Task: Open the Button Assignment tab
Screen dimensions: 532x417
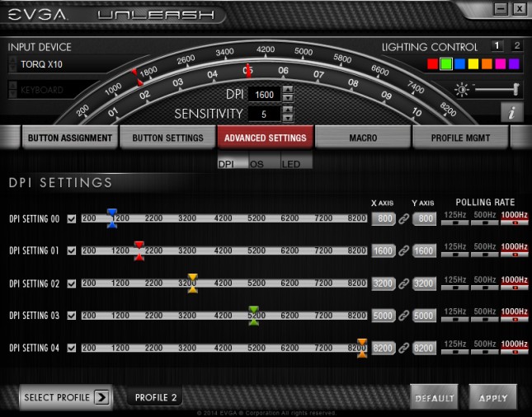Action: click(70, 138)
